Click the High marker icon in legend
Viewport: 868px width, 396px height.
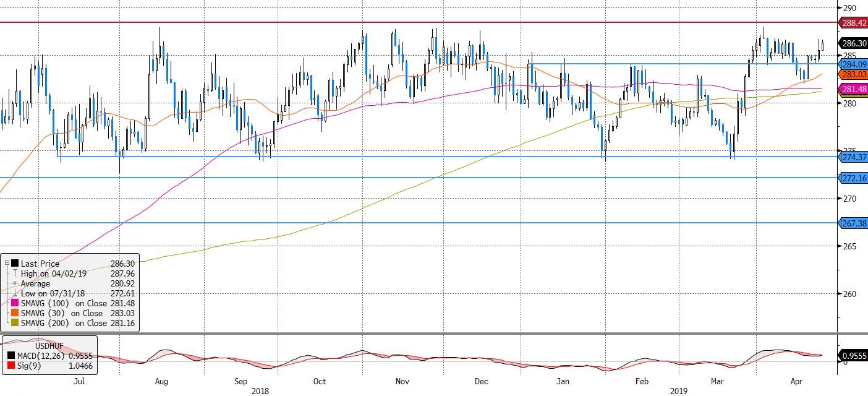pos(15,273)
